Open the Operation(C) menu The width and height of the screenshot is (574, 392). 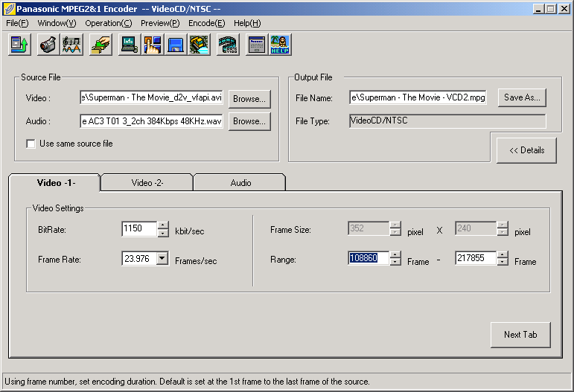coord(109,23)
